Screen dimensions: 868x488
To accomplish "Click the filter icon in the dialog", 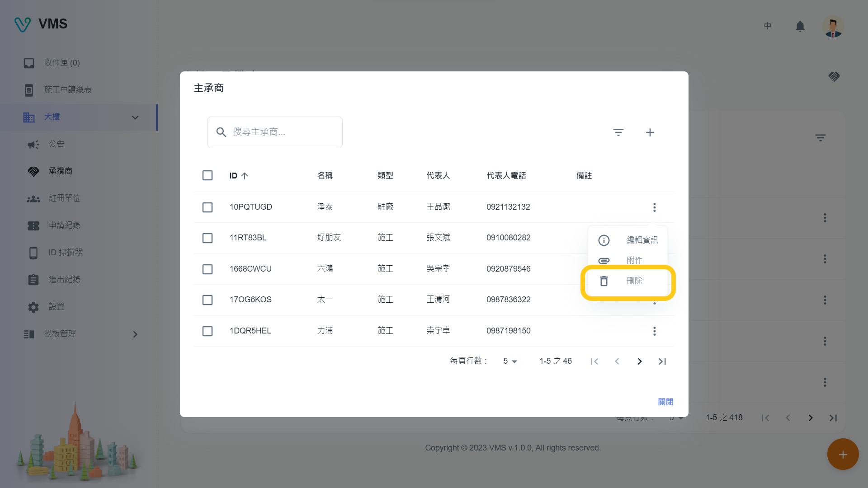I will [618, 132].
